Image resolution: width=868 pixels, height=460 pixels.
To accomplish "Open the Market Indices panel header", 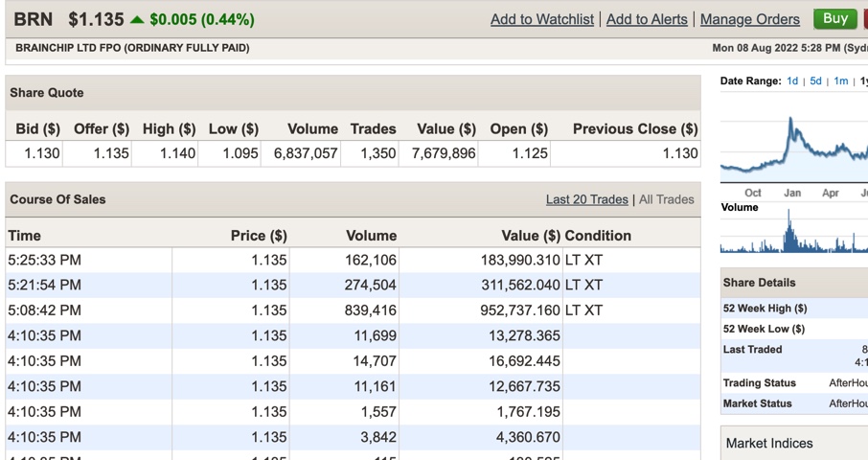I will pyautogui.click(x=769, y=443).
